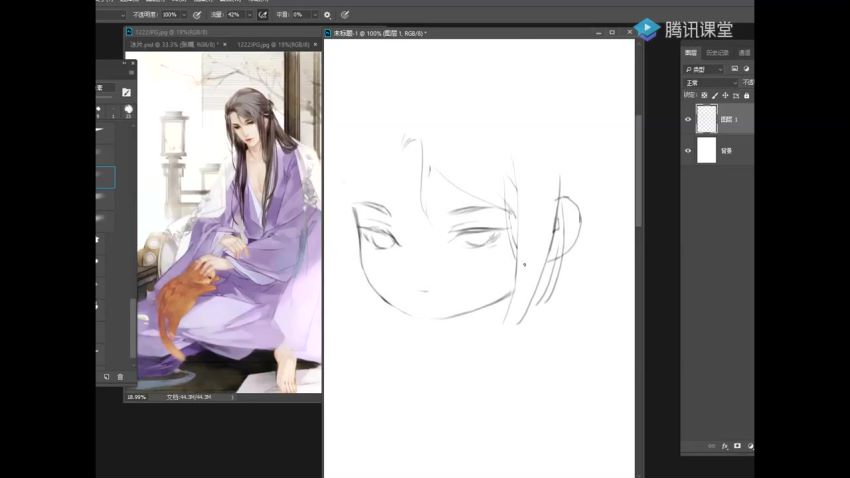Close the 1222JPG.jpg document tab

[315, 44]
